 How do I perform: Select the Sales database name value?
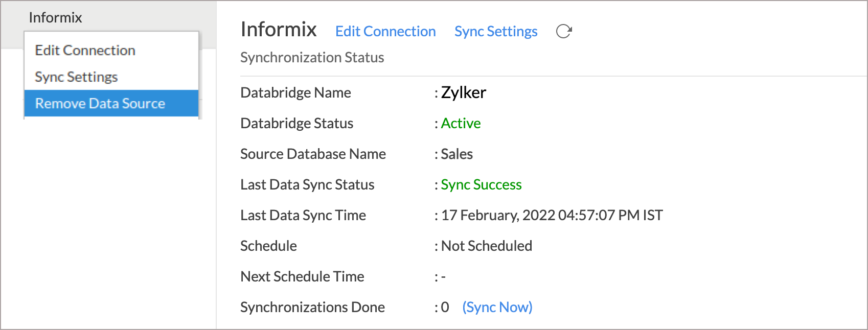(x=457, y=154)
